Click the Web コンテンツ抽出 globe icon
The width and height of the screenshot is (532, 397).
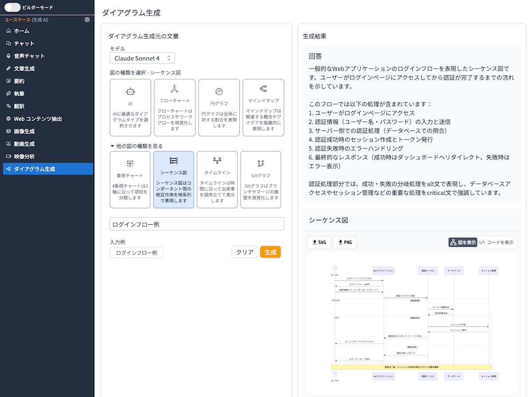click(x=8, y=119)
